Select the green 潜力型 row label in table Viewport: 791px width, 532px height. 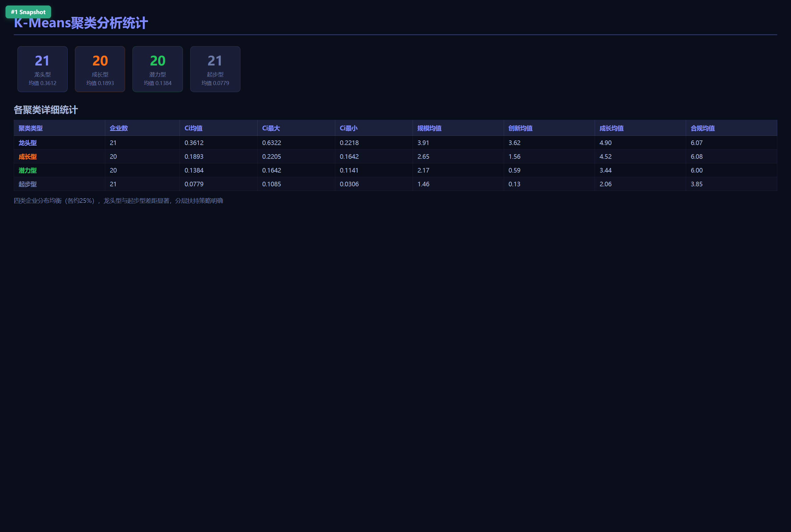coord(28,170)
